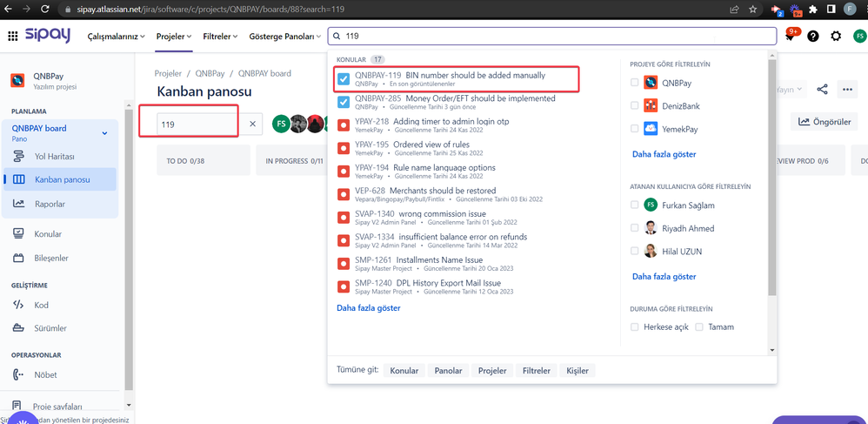Open the Yayın release dropdown
The width and height of the screenshot is (868, 424).
791,89
